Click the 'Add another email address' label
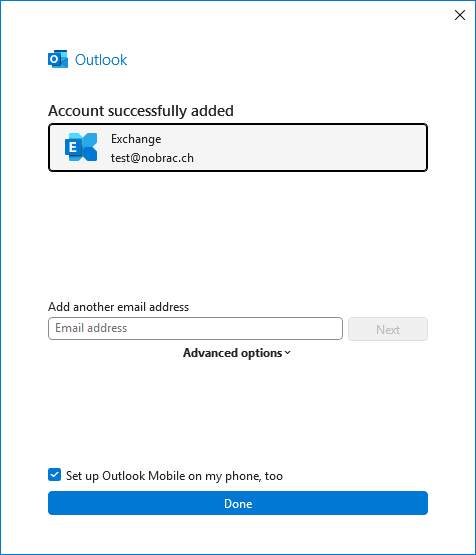476x555 pixels. [x=119, y=307]
